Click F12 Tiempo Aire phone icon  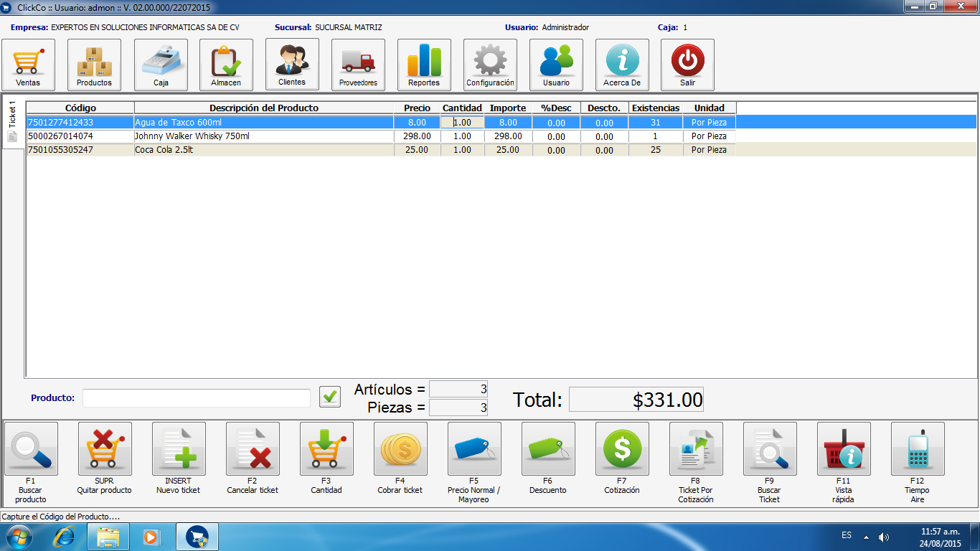pos(918,448)
